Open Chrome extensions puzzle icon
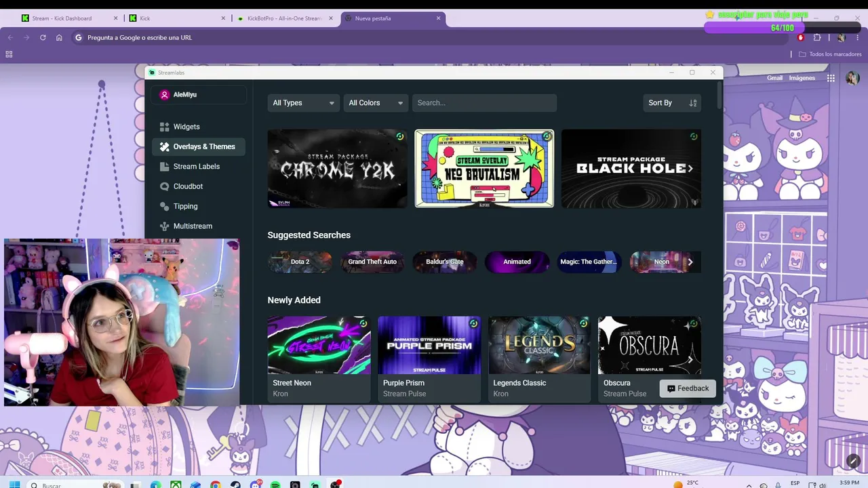Image resolution: width=868 pixels, height=488 pixels. (817, 37)
